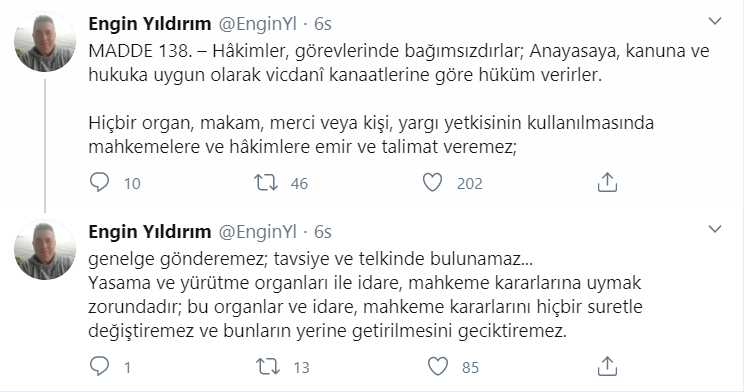
Task: View the second tweet's profile avatar
Action: 45,249
